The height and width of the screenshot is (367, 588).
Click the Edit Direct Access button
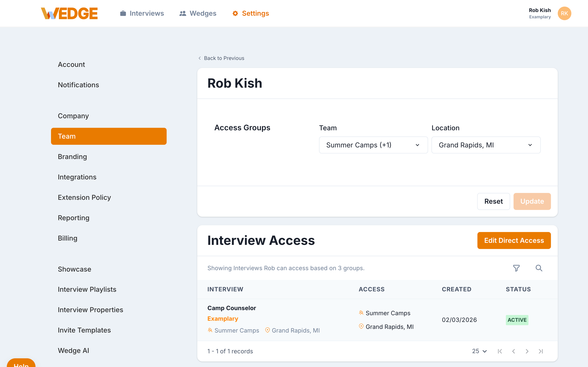pyautogui.click(x=514, y=240)
